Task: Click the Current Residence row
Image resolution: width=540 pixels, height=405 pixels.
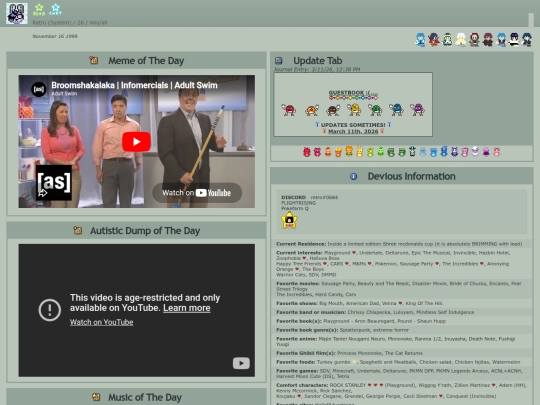Action: click(x=402, y=244)
